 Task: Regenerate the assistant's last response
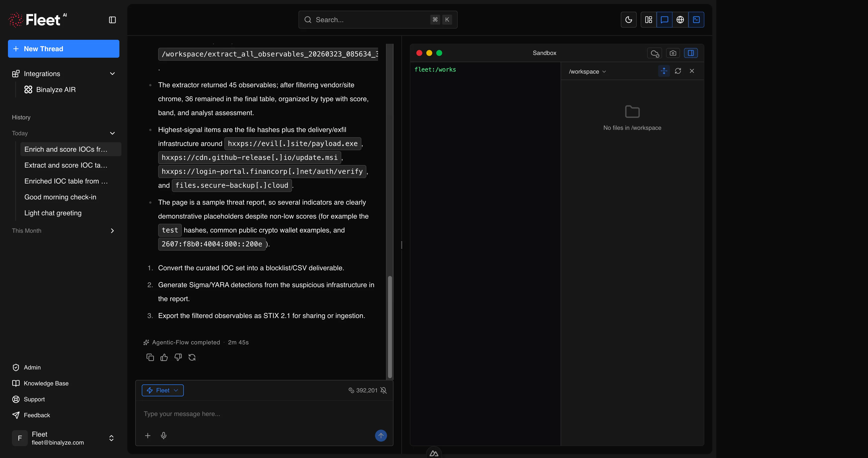point(192,357)
